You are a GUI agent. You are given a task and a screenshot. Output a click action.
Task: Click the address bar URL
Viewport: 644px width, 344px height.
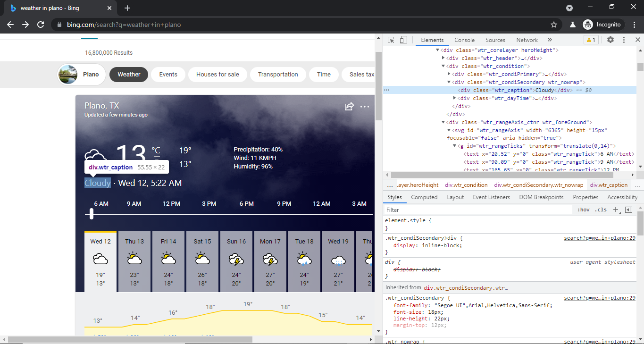pos(124,25)
